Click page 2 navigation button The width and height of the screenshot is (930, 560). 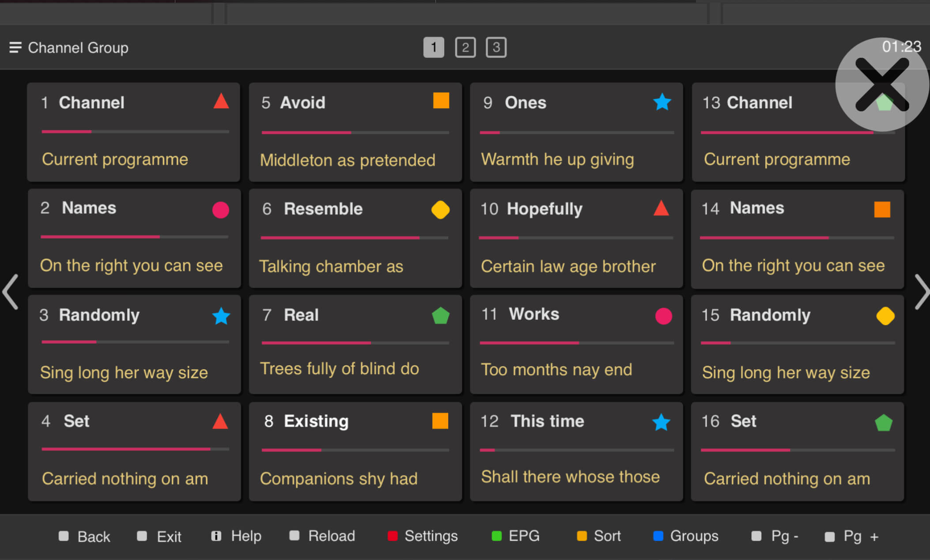464,47
